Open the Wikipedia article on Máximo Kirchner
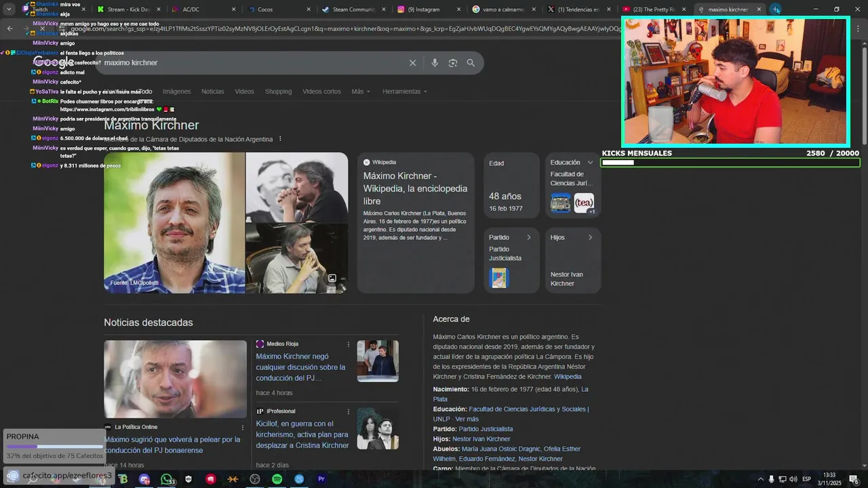This screenshot has height=488, width=868. tap(415, 188)
